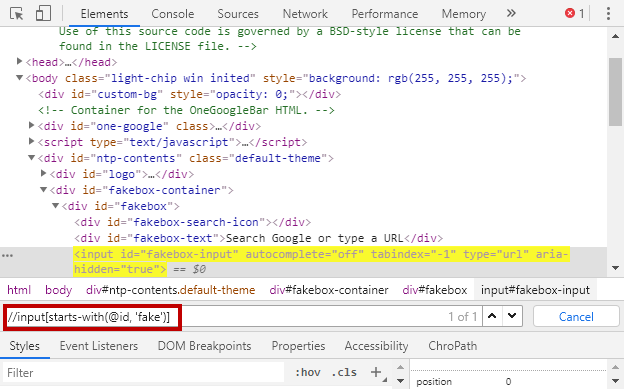Viewport: 624px width, 389px height.
Task: Click the position value in computed pane
Action: click(x=508, y=381)
